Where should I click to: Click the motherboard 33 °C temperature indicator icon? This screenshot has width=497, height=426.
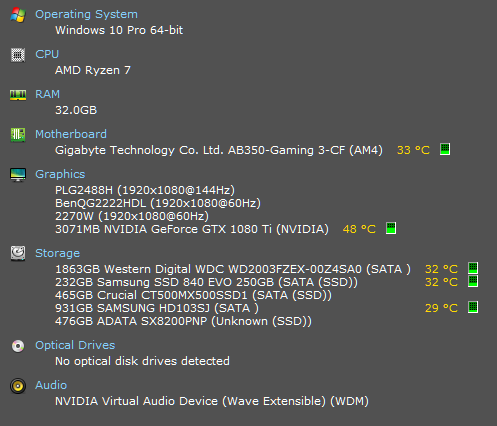click(x=445, y=149)
